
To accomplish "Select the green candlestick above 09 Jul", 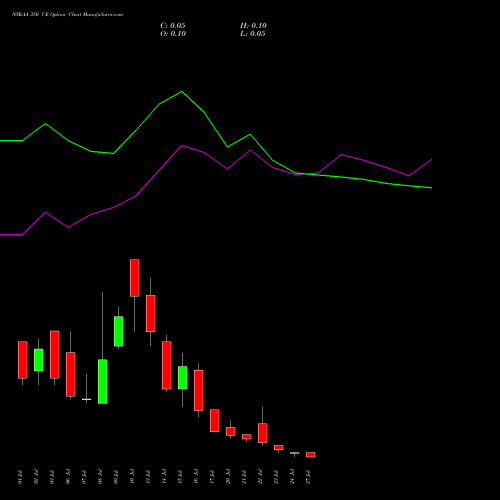I will click(119, 331).
